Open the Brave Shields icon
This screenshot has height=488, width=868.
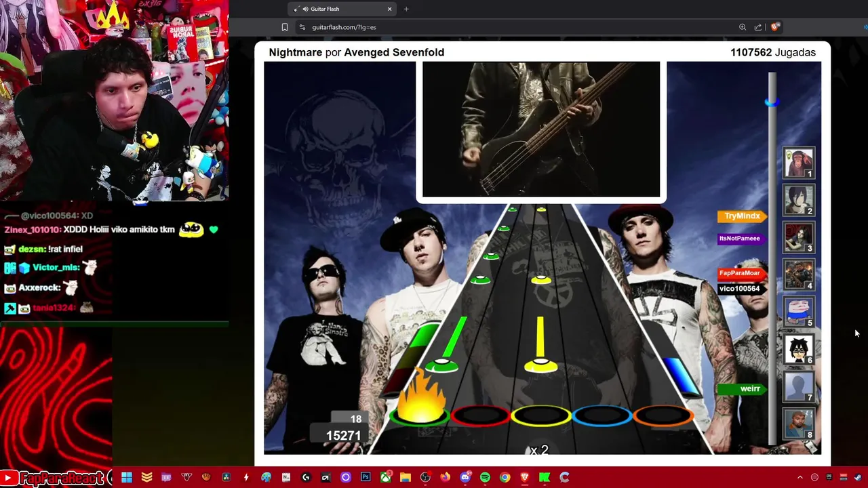coord(774,27)
